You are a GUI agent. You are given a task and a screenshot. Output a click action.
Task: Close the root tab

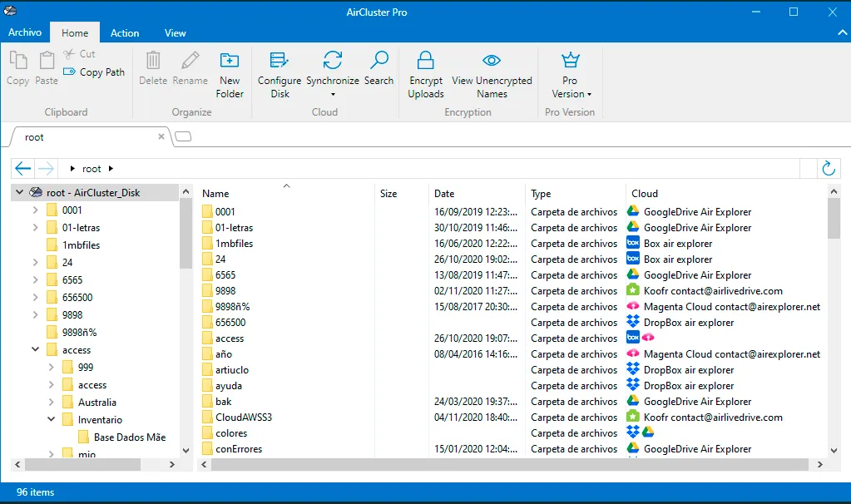point(161,136)
